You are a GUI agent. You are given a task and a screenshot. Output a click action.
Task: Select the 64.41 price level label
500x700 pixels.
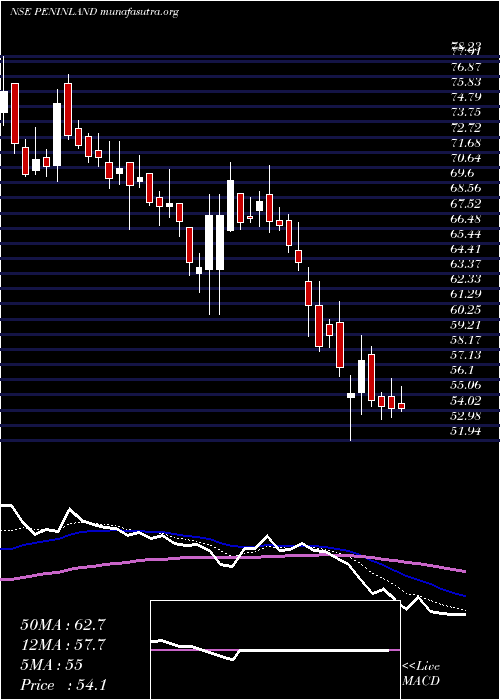466,249
